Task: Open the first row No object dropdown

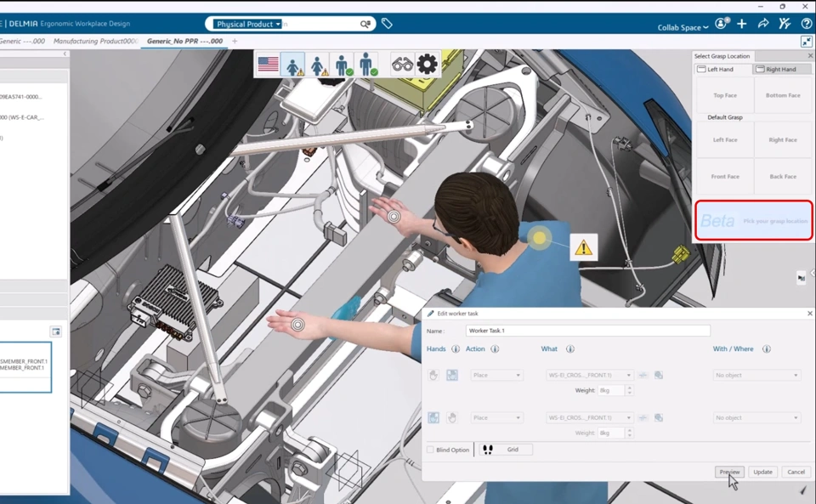Action: click(x=756, y=375)
